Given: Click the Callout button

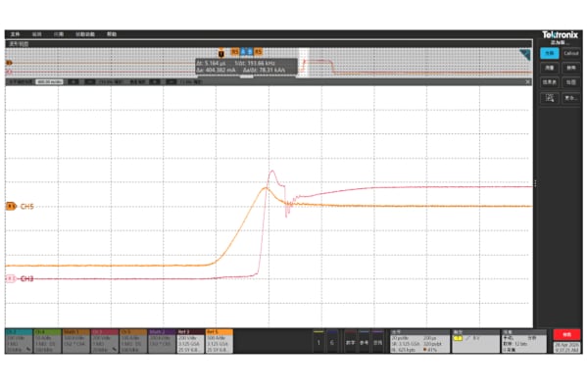Looking at the screenshot, I should coord(571,53).
